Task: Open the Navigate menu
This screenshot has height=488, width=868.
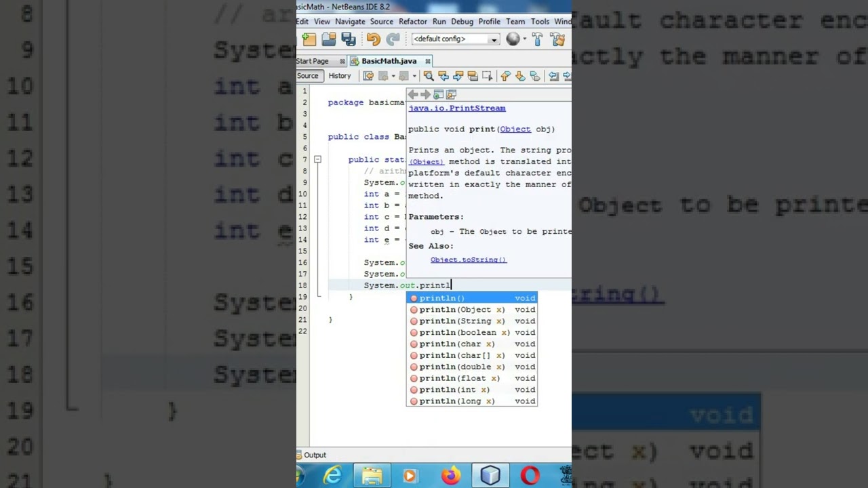Action: [x=350, y=22]
